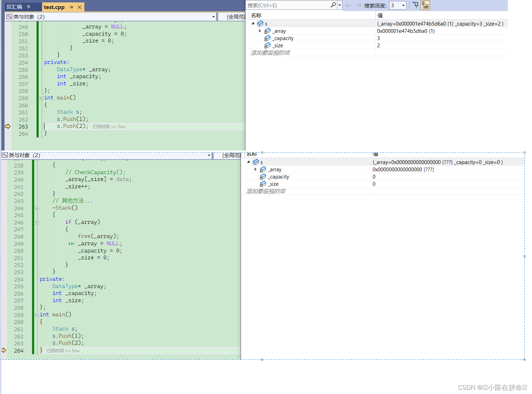The width and height of the screenshot is (532, 394).
Task: Click // CheckCapacity(); comment line
Action: click(x=95, y=172)
